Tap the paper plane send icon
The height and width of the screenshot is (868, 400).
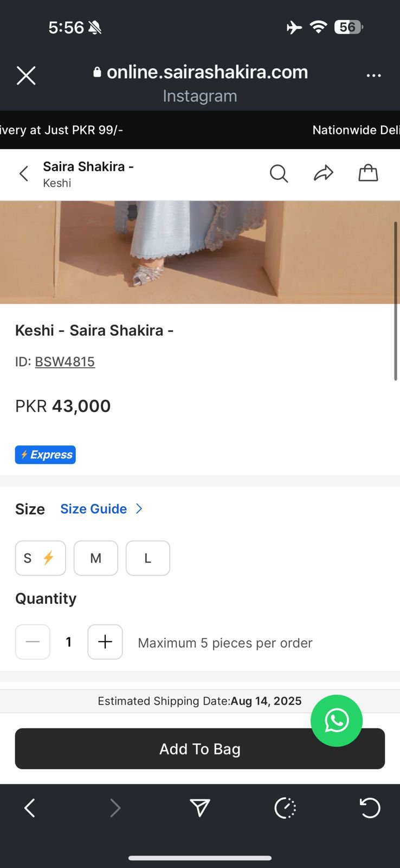click(x=200, y=808)
